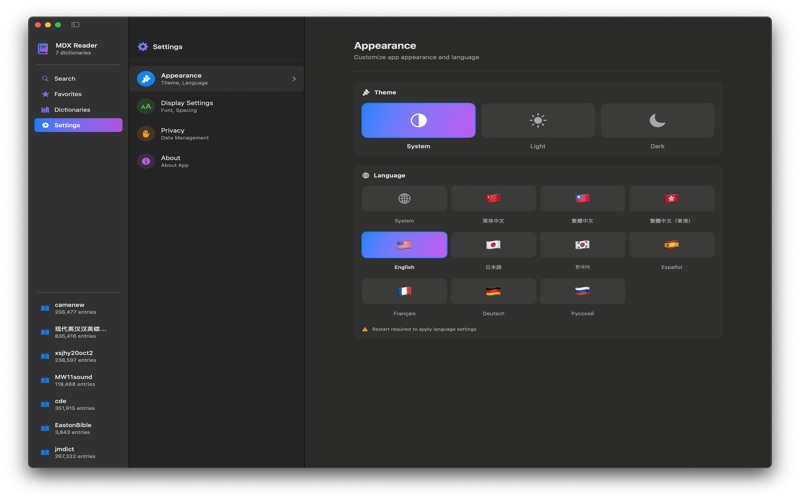
Task: Click the 'Customize app appearance and language' subtitle
Action: [416, 57]
